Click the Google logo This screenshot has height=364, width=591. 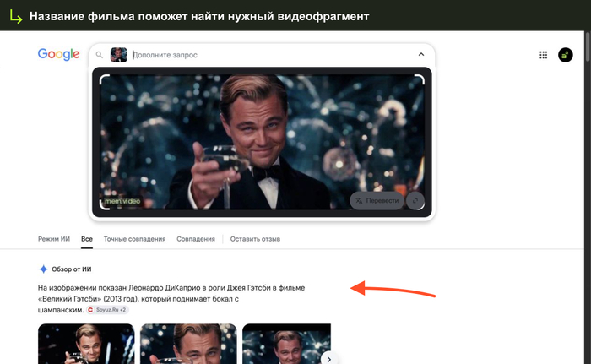[59, 54]
